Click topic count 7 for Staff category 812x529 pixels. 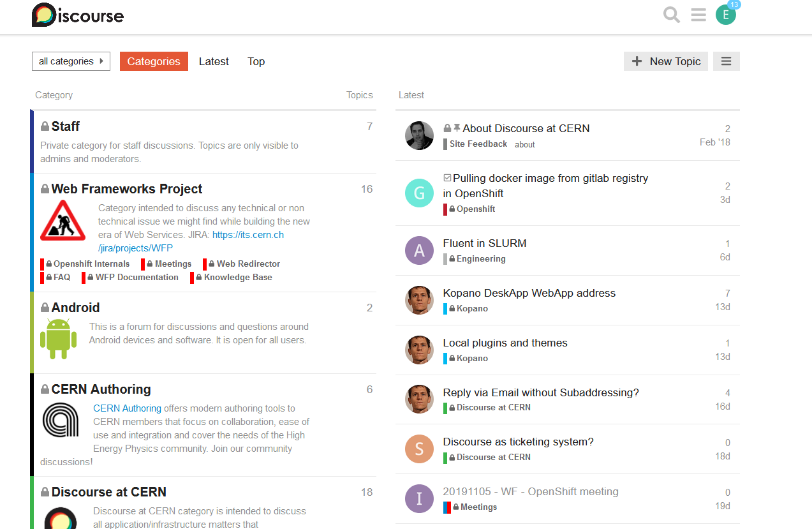370,126
